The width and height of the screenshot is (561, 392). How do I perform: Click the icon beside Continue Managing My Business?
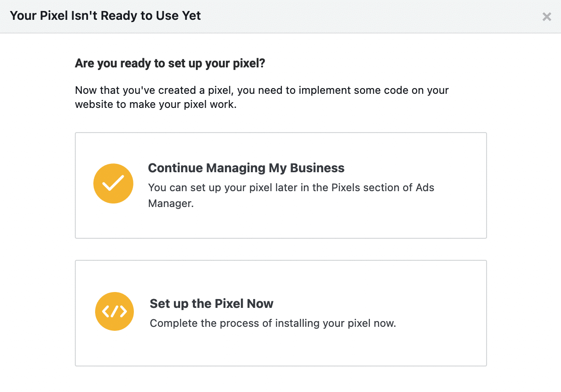point(113,183)
